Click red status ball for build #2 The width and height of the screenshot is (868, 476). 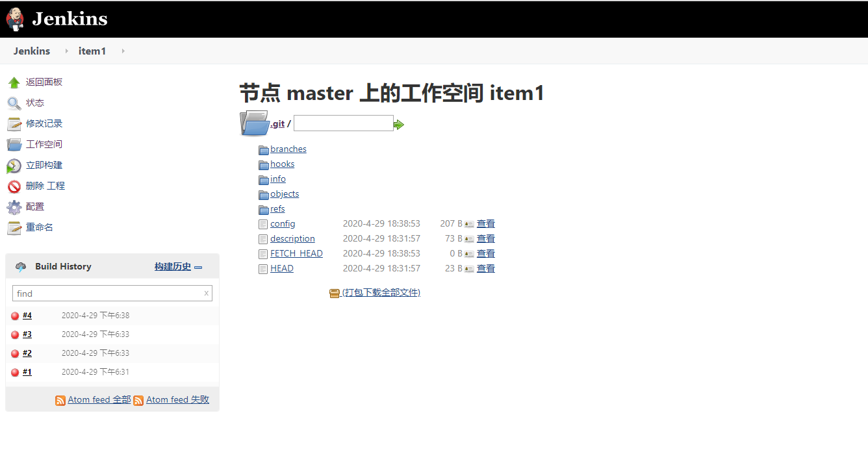(15, 354)
